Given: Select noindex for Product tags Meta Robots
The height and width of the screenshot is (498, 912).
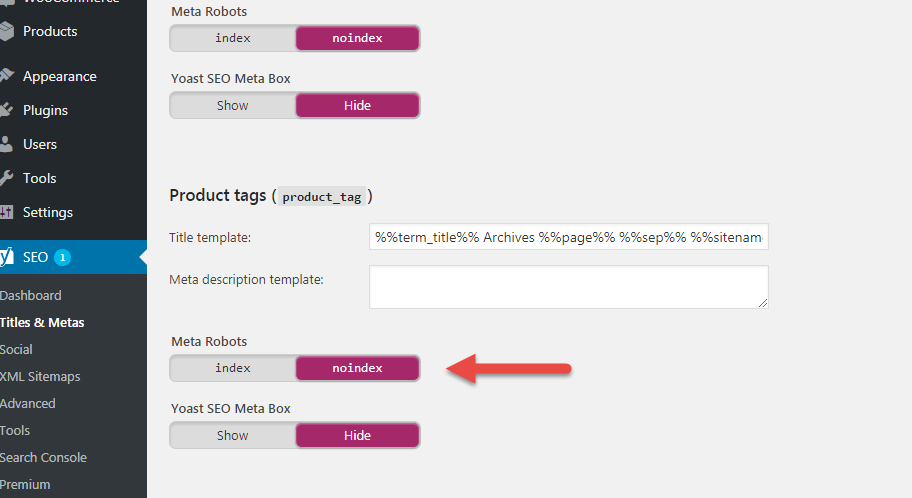Looking at the screenshot, I should 357,368.
